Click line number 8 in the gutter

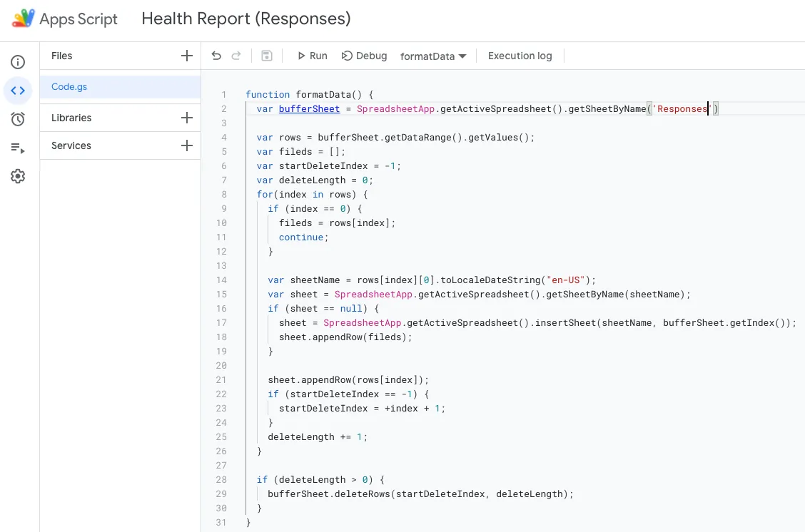click(223, 194)
